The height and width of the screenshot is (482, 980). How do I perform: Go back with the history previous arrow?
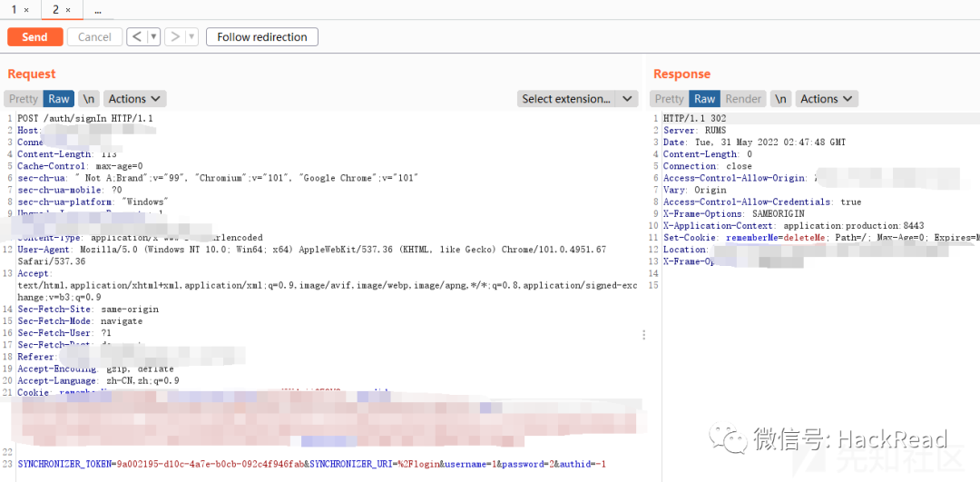coord(137,37)
